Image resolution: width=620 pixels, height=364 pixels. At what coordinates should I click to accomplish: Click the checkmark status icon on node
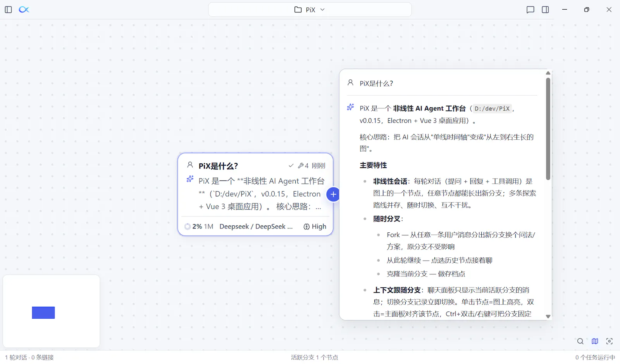point(291,166)
